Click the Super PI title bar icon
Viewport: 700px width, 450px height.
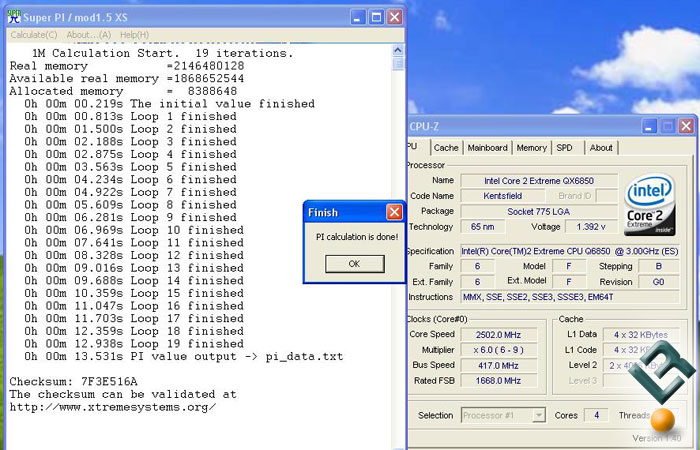tap(14, 17)
